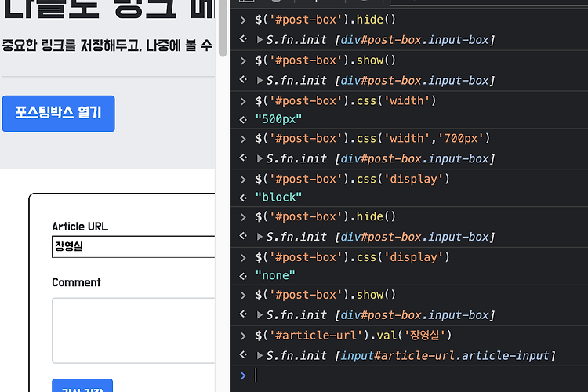This screenshot has width=588, height=392.
Task: Expand second show() result S.fn.init object
Action: (x=260, y=315)
